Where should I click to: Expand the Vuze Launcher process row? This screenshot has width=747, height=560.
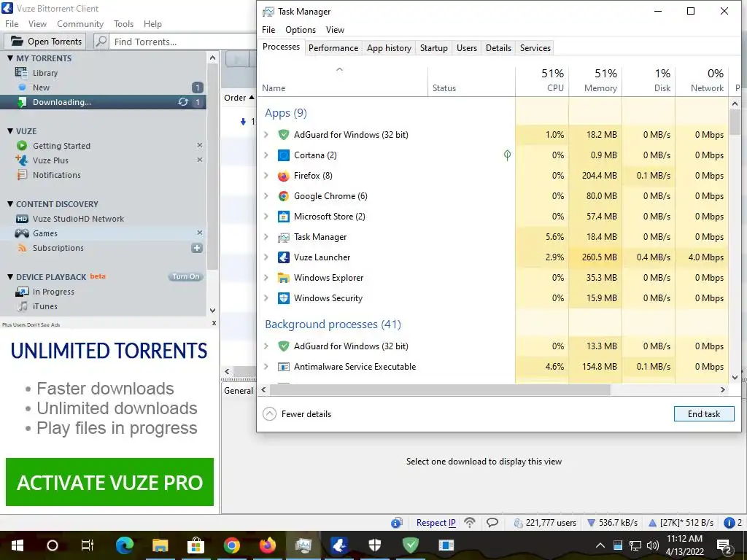coord(266,257)
